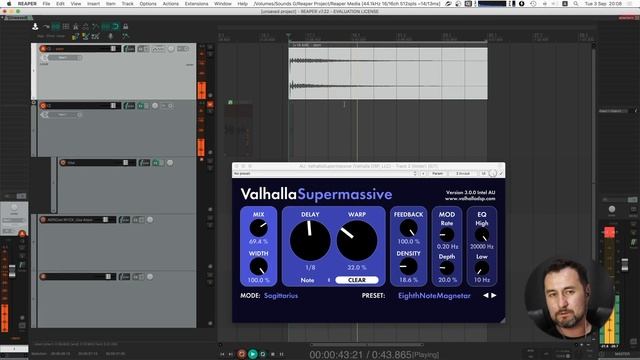Click the UI button in FX window
The image size is (640, 360).
tap(483, 173)
